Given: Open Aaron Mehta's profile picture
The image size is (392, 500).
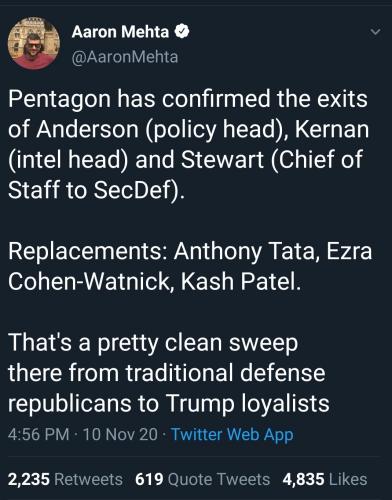Looking at the screenshot, I should pos(34,43).
